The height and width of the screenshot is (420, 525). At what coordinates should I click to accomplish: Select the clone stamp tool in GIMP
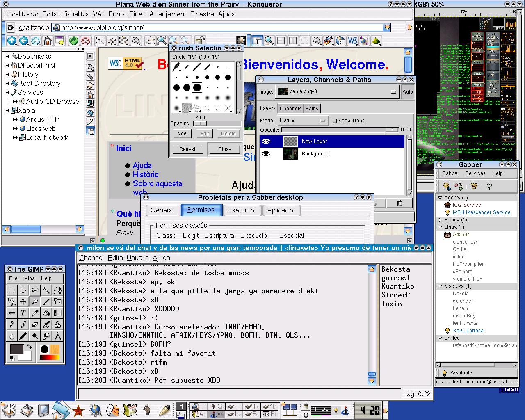pyautogui.click(x=57, y=324)
